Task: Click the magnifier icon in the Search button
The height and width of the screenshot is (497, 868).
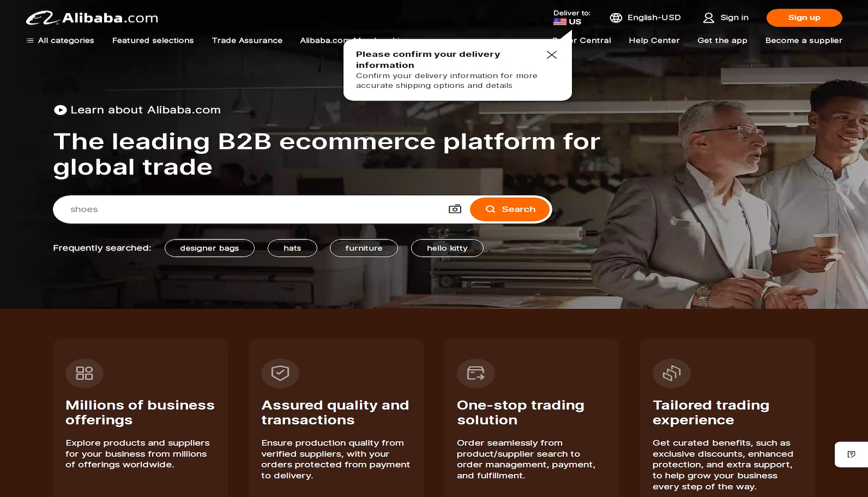Action: [x=491, y=209]
